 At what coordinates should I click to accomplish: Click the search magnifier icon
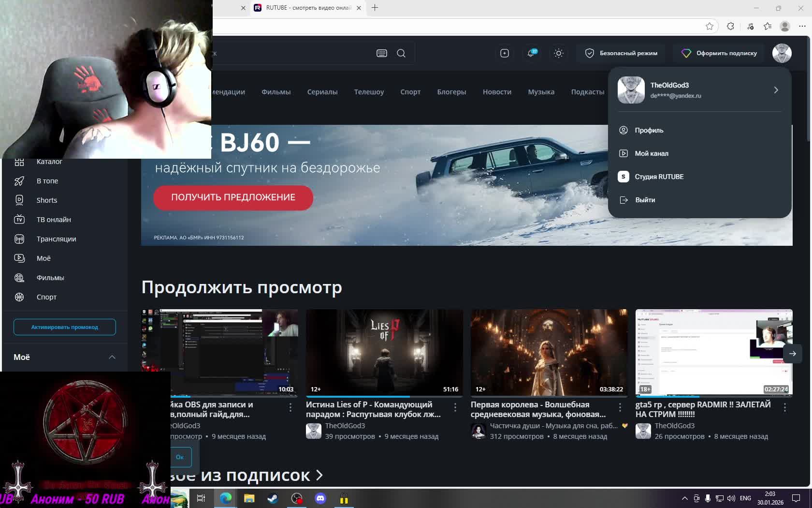tap(401, 53)
